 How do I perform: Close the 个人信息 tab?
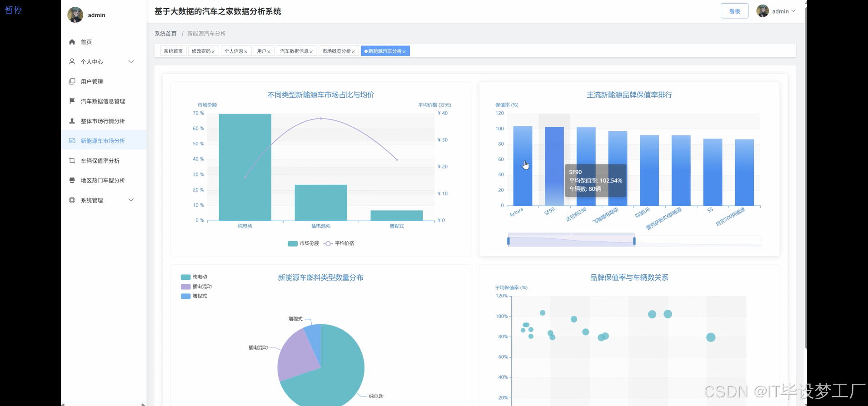point(246,52)
